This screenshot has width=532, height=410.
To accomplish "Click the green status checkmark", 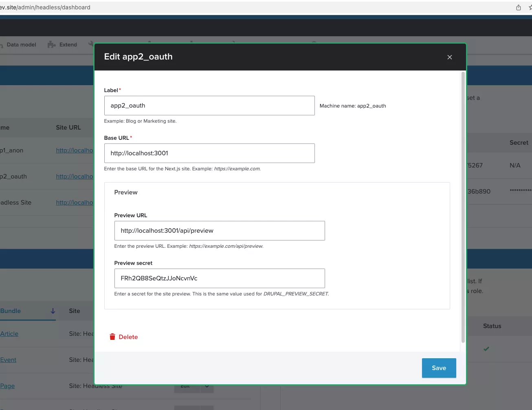I will (x=486, y=349).
